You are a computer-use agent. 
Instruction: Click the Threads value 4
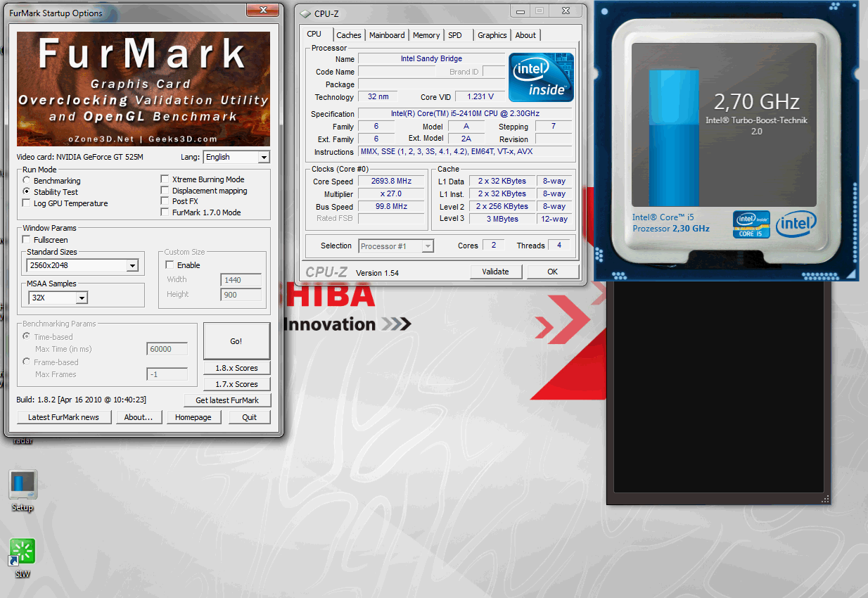pos(559,246)
